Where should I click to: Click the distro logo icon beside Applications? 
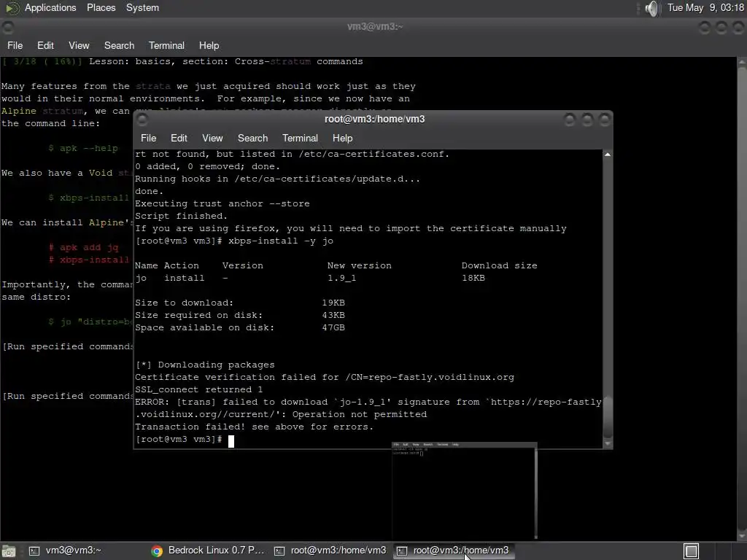(12, 7)
